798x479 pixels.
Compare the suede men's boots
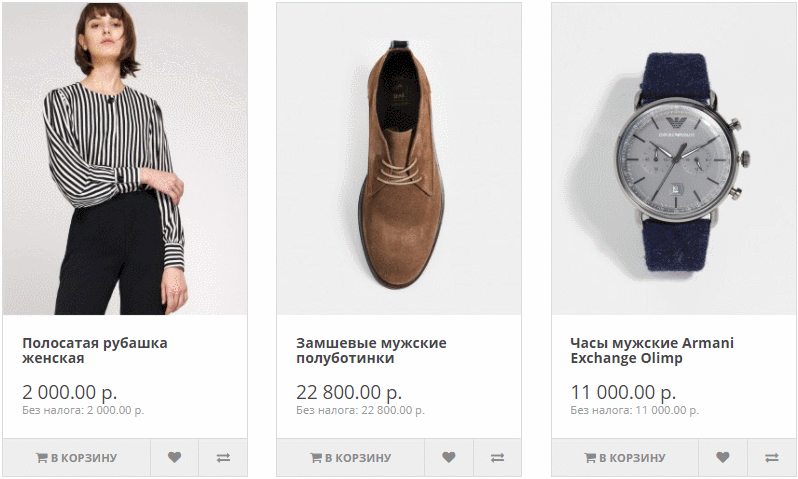coord(497,458)
